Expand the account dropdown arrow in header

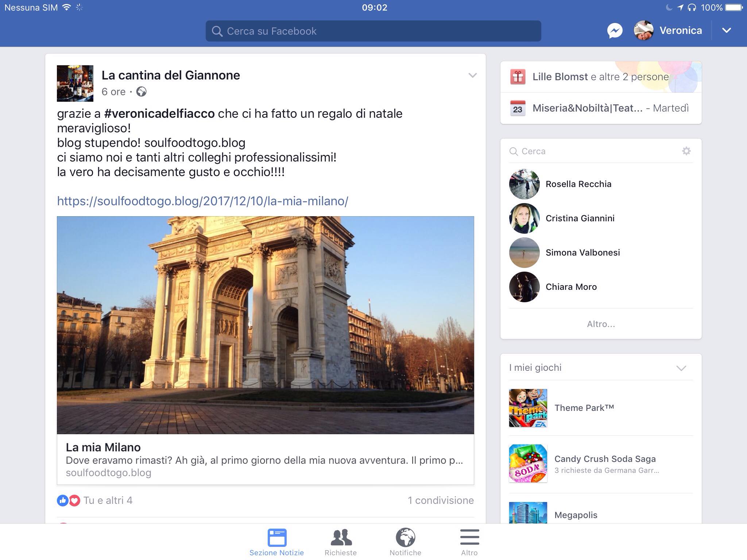tap(727, 31)
